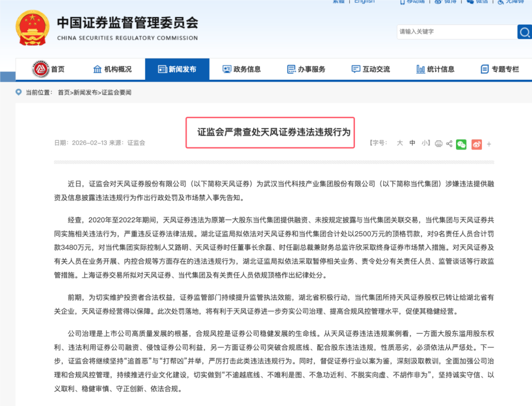Viewport: 532px width, 406px height.
Task: Click the 当前位置： label
Action: point(39,93)
